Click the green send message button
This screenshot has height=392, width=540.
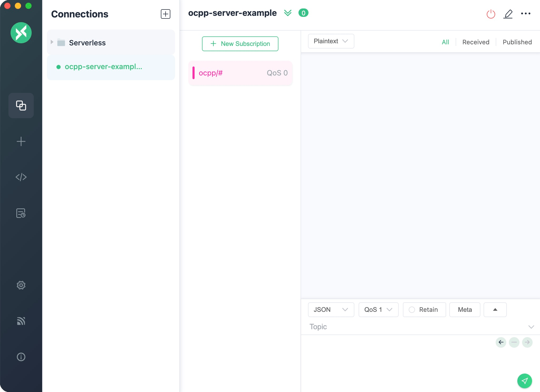tap(524, 381)
